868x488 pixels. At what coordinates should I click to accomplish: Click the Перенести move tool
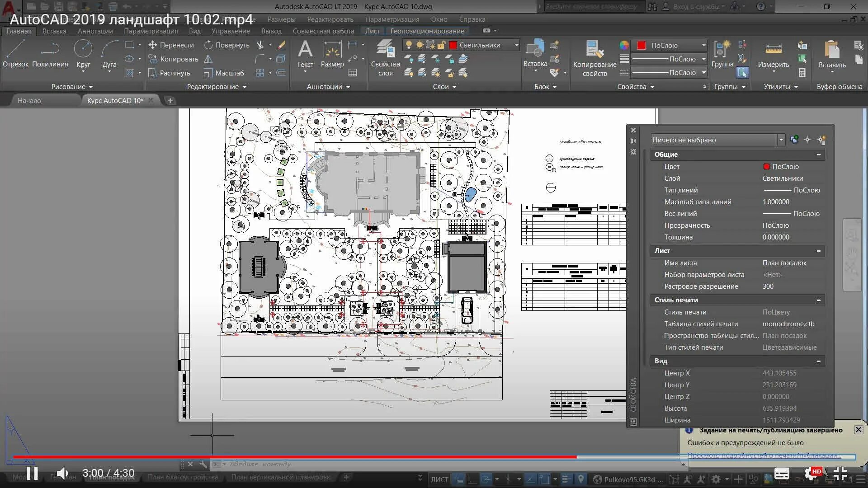171,45
